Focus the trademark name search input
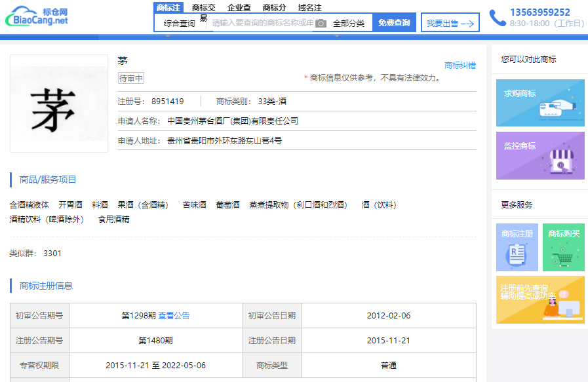Viewport: 588px width, 382px height. point(263,23)
